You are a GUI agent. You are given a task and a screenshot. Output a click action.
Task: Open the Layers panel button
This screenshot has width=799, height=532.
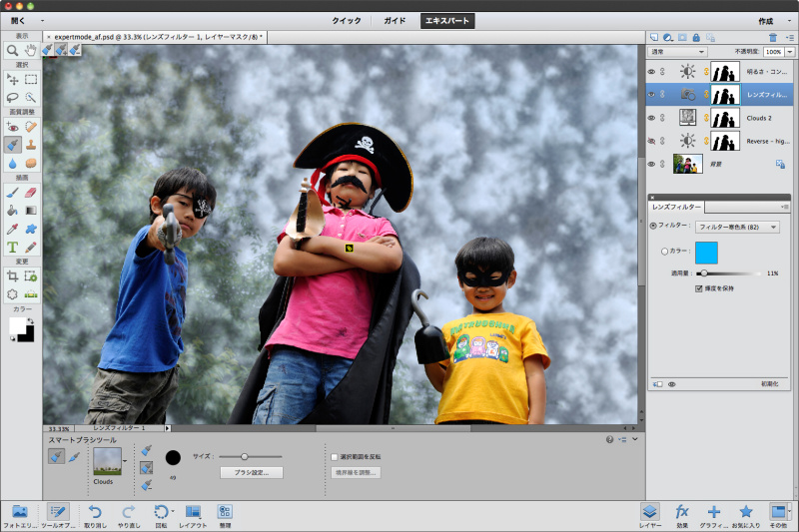(x=650, y=516)
